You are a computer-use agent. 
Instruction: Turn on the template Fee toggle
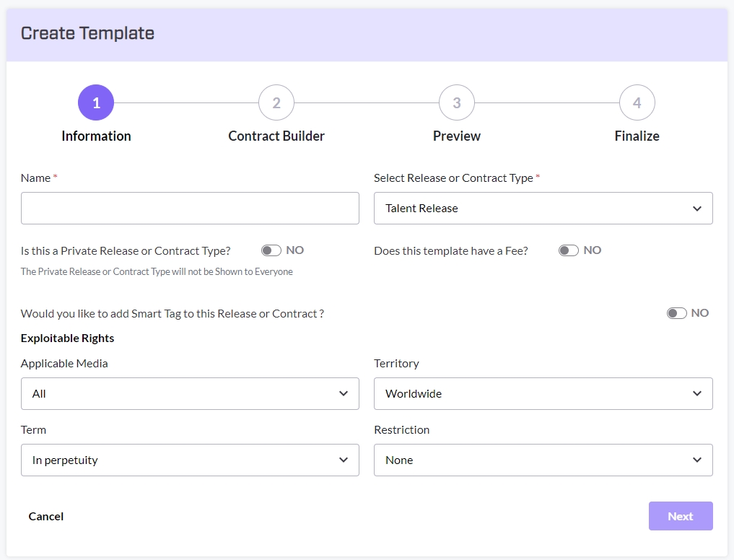569,250
